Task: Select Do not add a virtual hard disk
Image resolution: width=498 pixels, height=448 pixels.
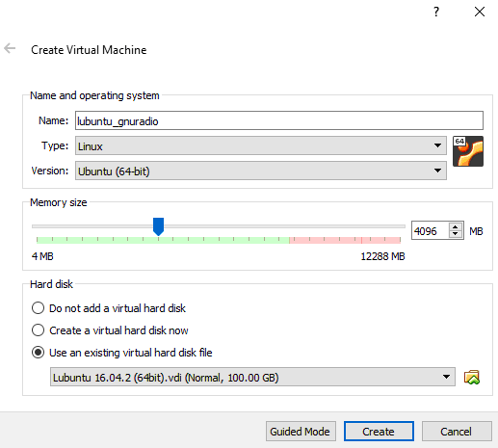Action: coord(109,308)
